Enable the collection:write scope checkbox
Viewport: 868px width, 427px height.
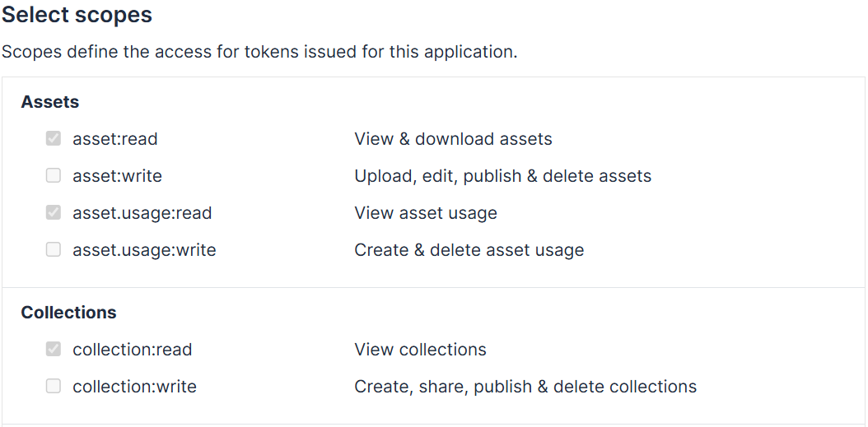[54, 387]
